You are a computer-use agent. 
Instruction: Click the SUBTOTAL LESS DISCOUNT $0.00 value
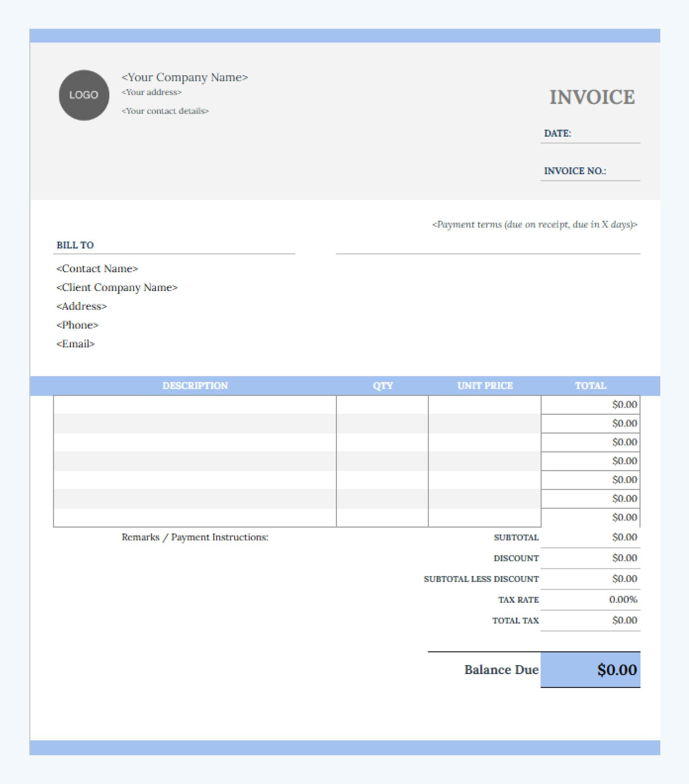pos(625,578)
